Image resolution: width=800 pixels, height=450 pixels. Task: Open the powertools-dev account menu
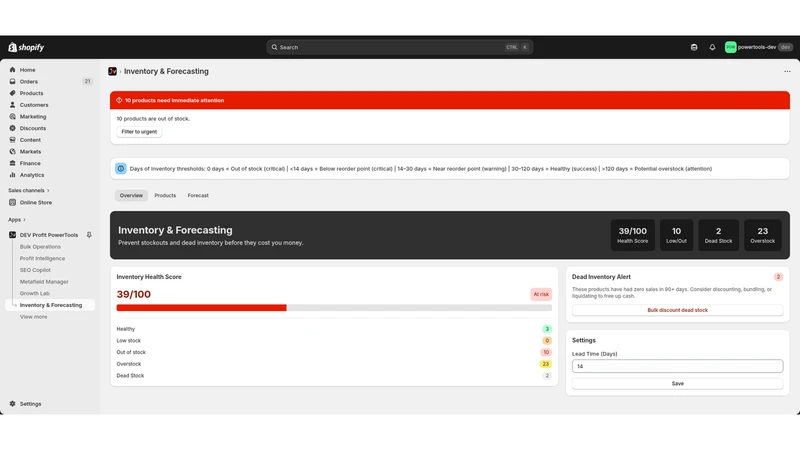pyautogui.click(x=758, y=47)
